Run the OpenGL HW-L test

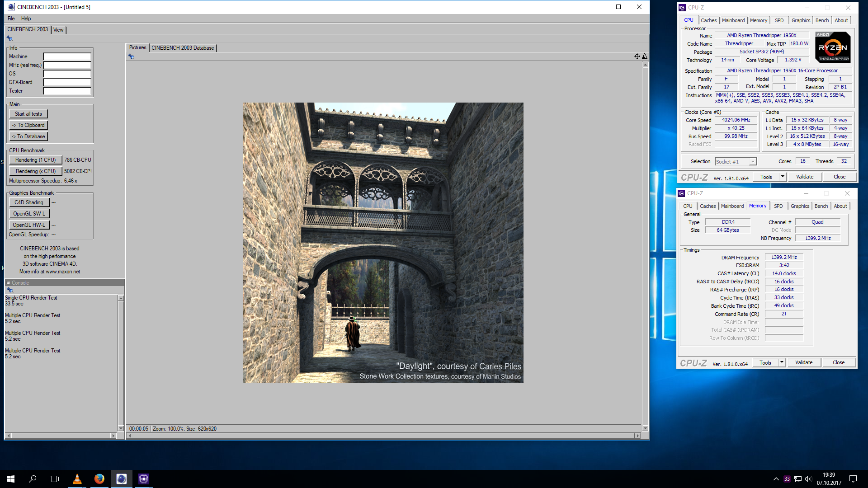(29, 225)
